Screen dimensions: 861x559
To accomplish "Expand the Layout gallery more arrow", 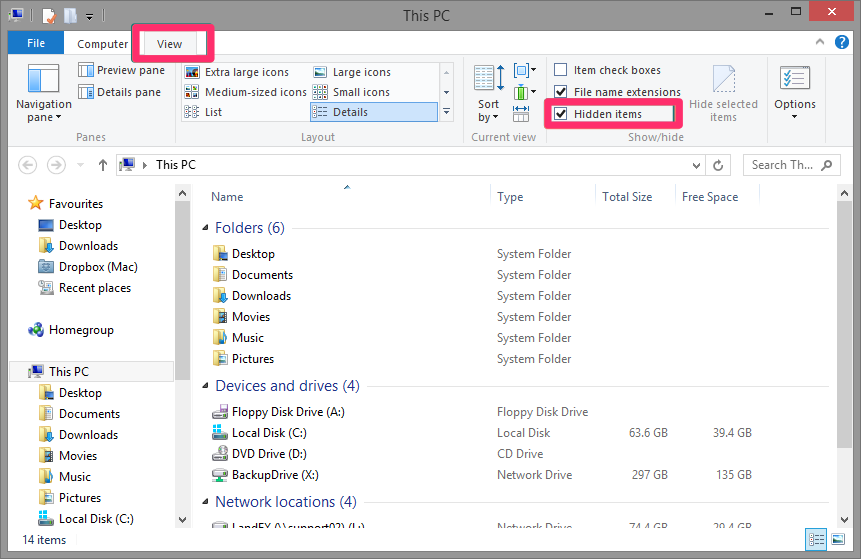I will (446, 112).
